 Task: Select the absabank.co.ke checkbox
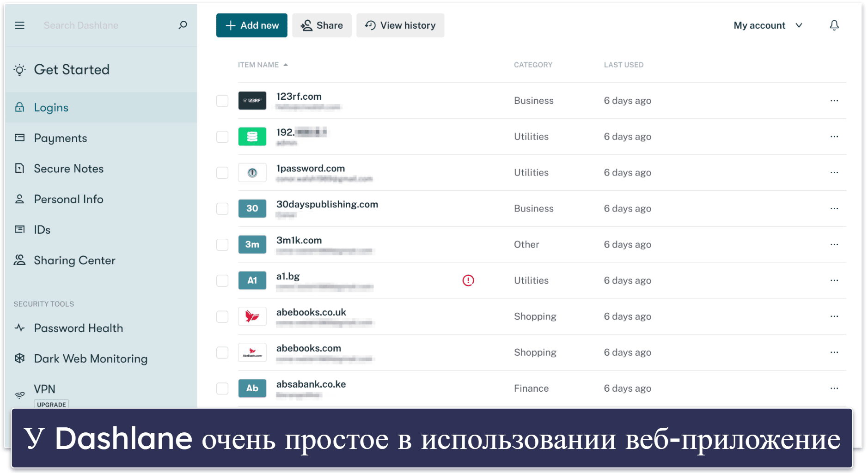tap(222, 388)
